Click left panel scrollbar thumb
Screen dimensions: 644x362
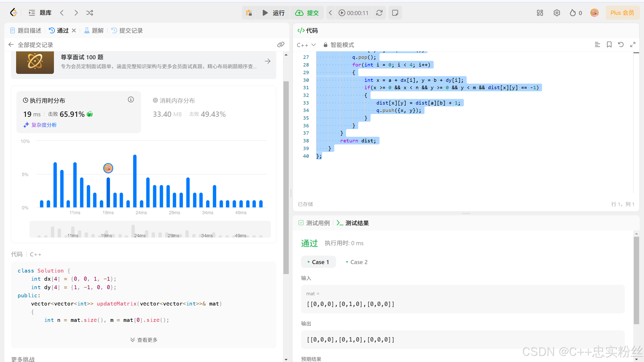click(x=286, y=178)
